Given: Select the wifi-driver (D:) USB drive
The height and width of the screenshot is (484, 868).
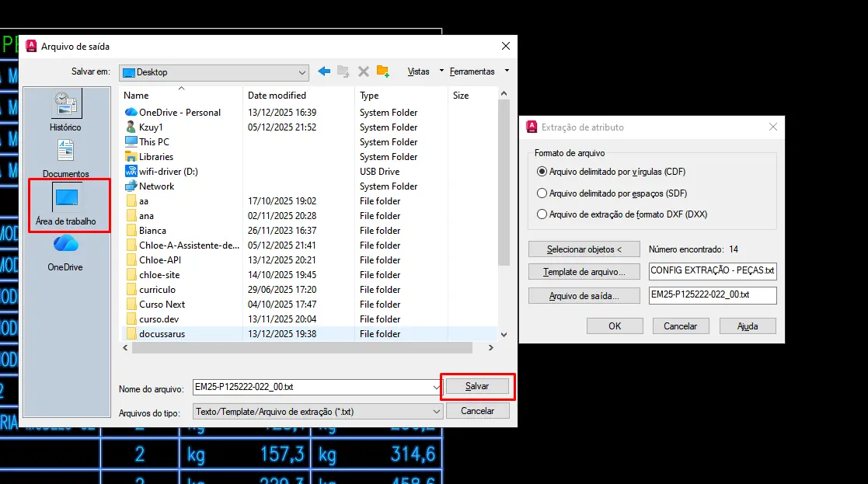Looking at the screenshot, I should pos(168,172).
